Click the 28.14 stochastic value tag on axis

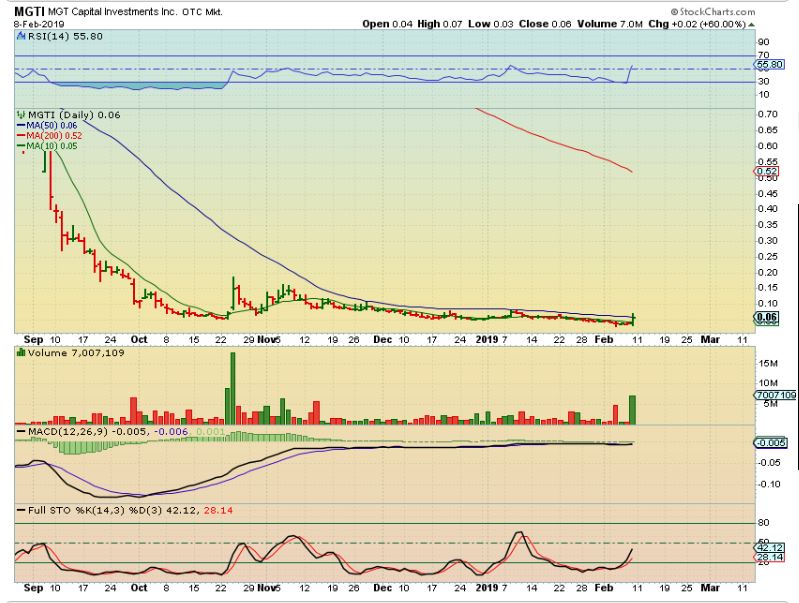tap(769, 557)
